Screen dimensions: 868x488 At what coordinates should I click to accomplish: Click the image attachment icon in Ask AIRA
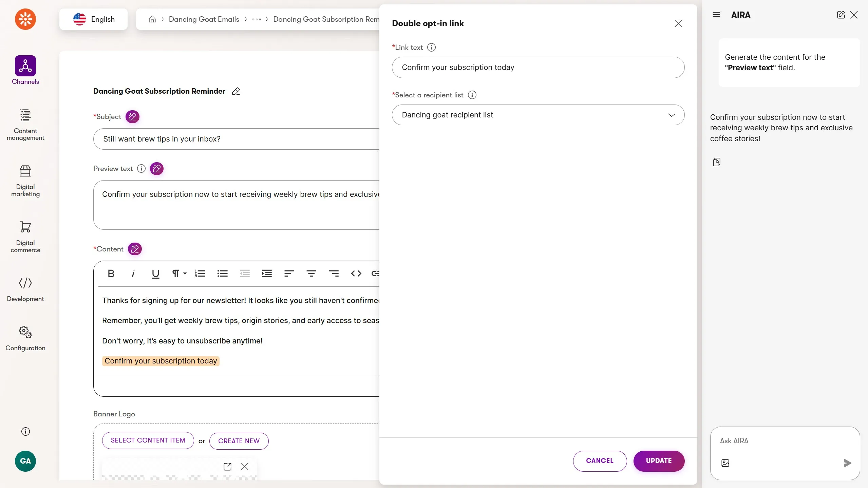[x=725, y=463]
